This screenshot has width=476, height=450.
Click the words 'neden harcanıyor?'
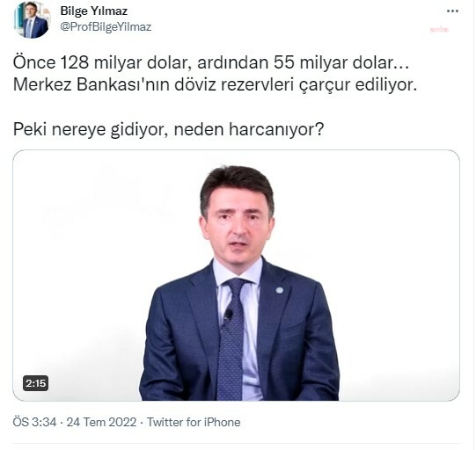249,130
